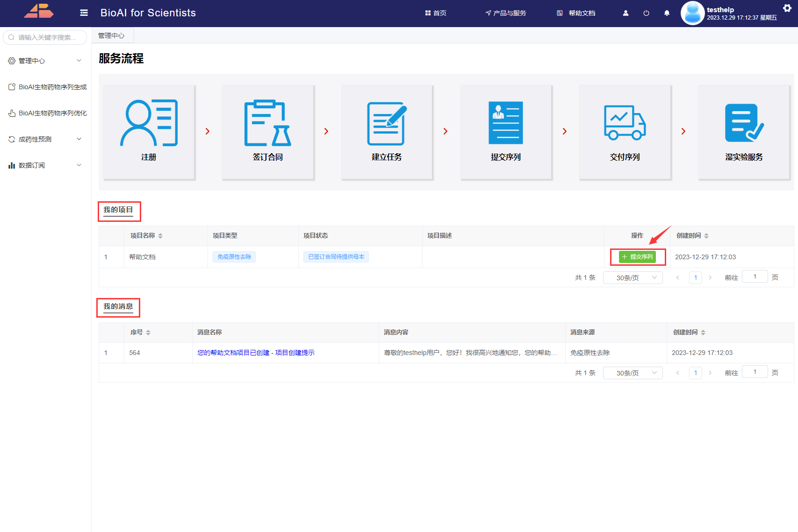Open the 您的帮助文档项目已创建 message link
The image size is (798, 532).
(x=256, y=353)
